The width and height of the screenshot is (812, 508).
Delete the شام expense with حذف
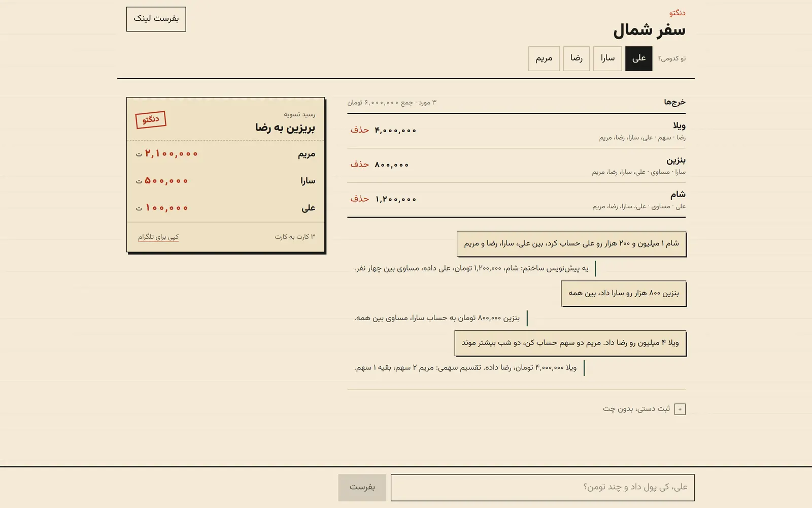(359, 199)
